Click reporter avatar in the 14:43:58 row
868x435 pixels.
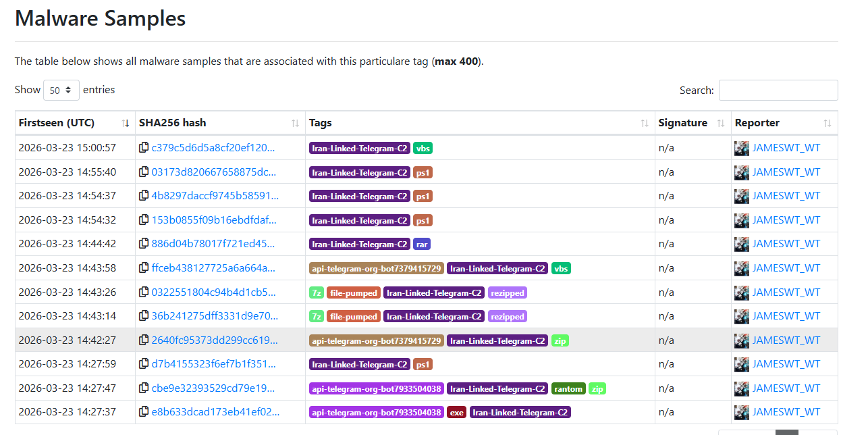click(x=742, y=268)
